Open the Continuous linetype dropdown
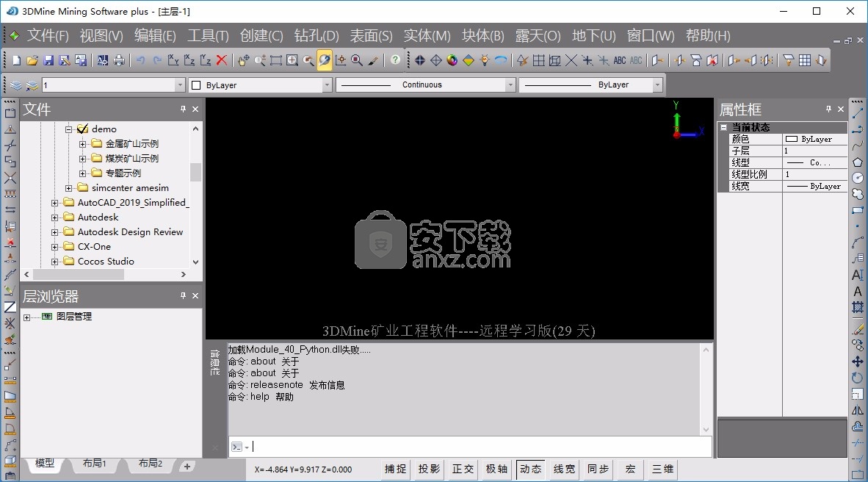Image resolution: width=868 pixels, height=482 pixels. 510,84
